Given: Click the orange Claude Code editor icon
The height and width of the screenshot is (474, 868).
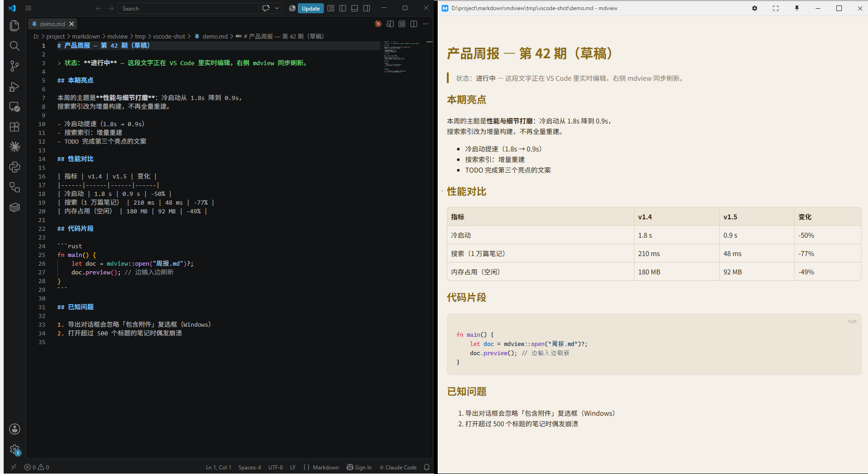Looking at the screenshot, I should pos(378,24).
